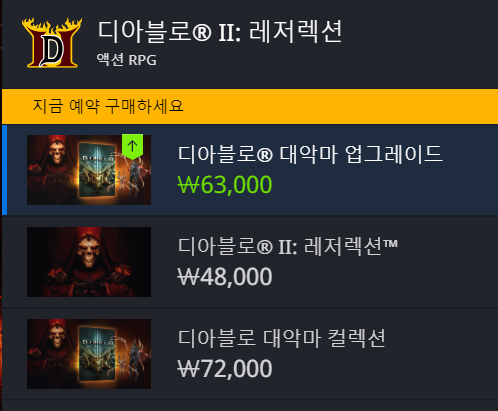
Task: Click the 액션 RPG genre label
Action: 127,60
